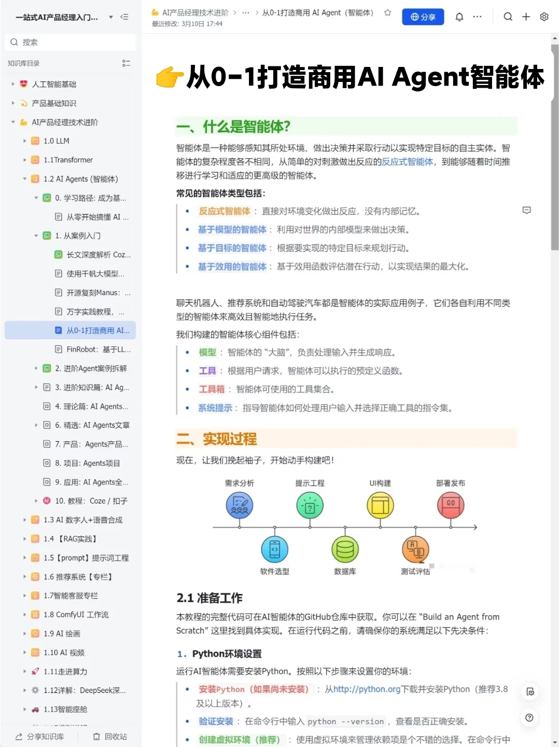Screen dimensions: 560x747
Task: Click the 基于效用的智能体 highlighted term
Action: tap(232, 267)
